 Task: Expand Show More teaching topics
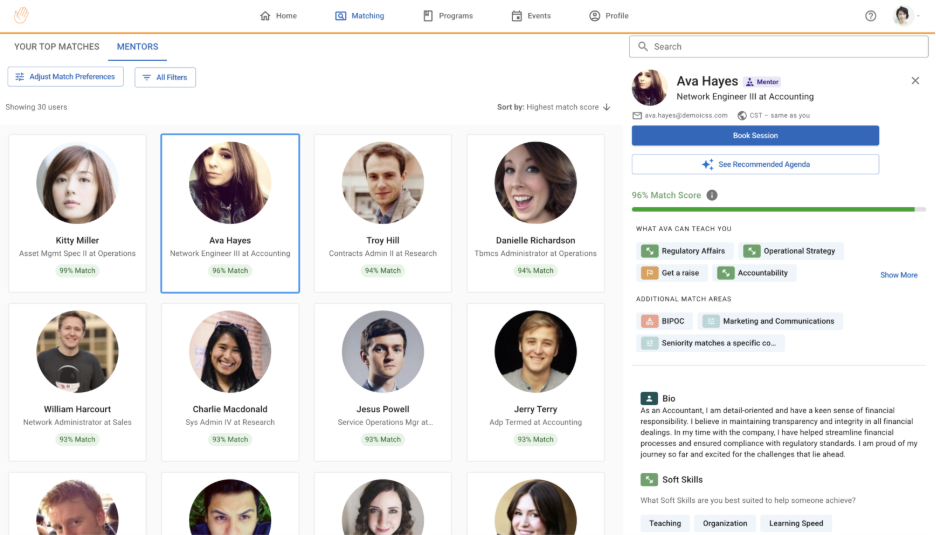pos(898,275)
